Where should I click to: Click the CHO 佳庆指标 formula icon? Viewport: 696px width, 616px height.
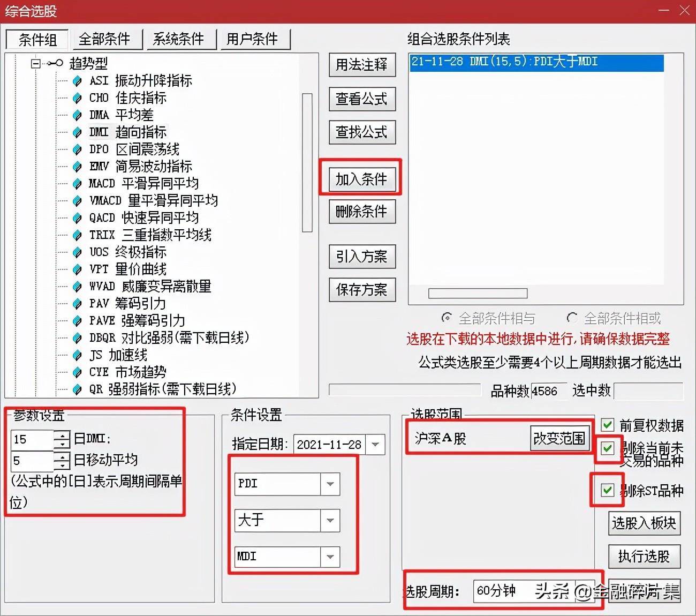(x=77, y=98)
